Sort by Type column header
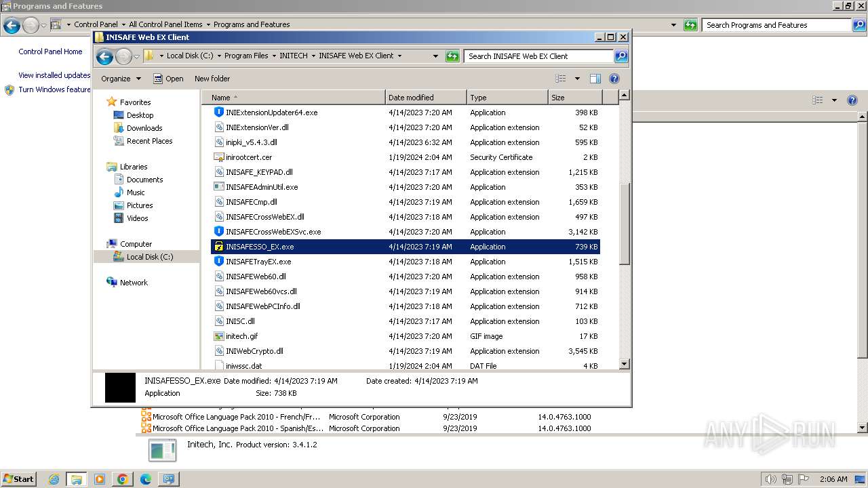Image resolution: width=868 pixels, height=488 pixels. coord(507,98)
